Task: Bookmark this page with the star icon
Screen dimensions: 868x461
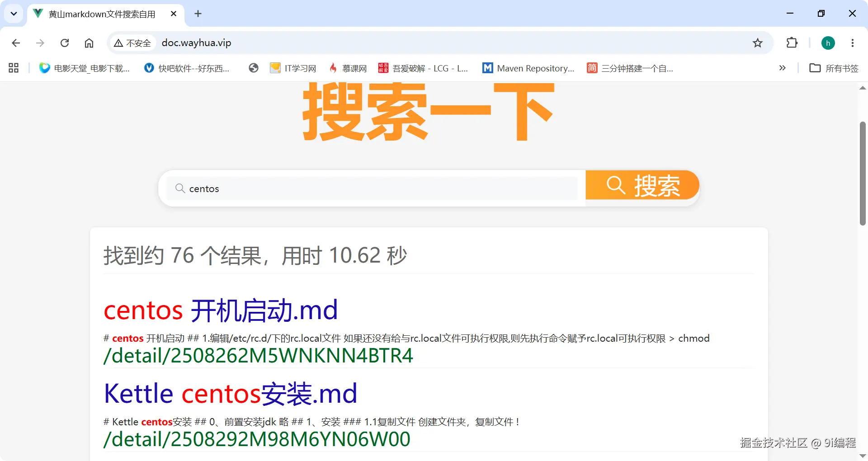Action: point(758,43)
